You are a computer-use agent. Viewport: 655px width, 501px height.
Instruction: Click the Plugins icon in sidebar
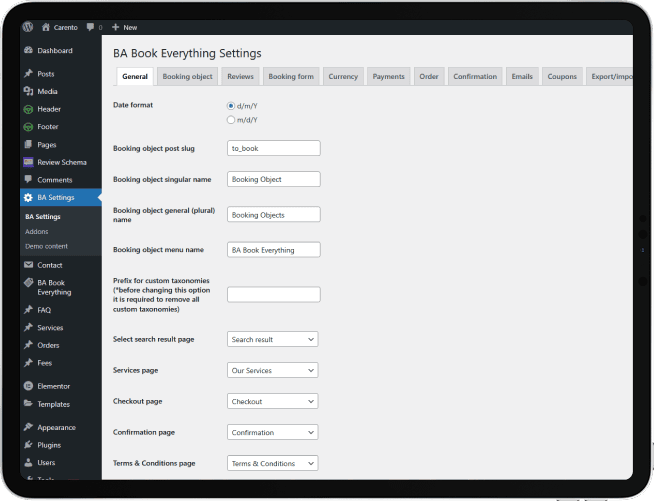click(x=28, y=445)
